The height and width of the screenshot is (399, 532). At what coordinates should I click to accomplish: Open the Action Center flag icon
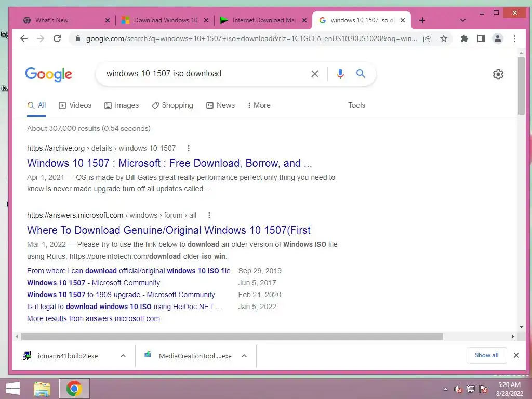pos(483,389)
